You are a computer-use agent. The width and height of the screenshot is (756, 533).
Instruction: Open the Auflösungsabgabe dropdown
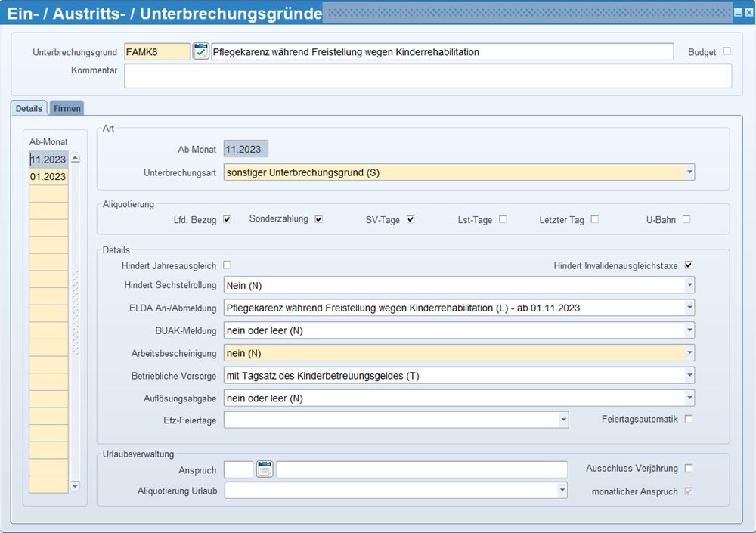point(690,398)
